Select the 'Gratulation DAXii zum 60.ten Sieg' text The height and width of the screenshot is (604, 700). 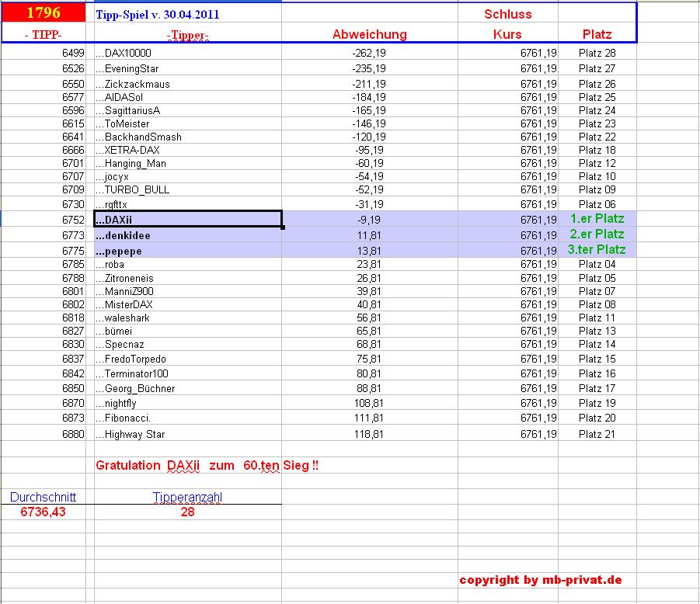pos(207,466)
